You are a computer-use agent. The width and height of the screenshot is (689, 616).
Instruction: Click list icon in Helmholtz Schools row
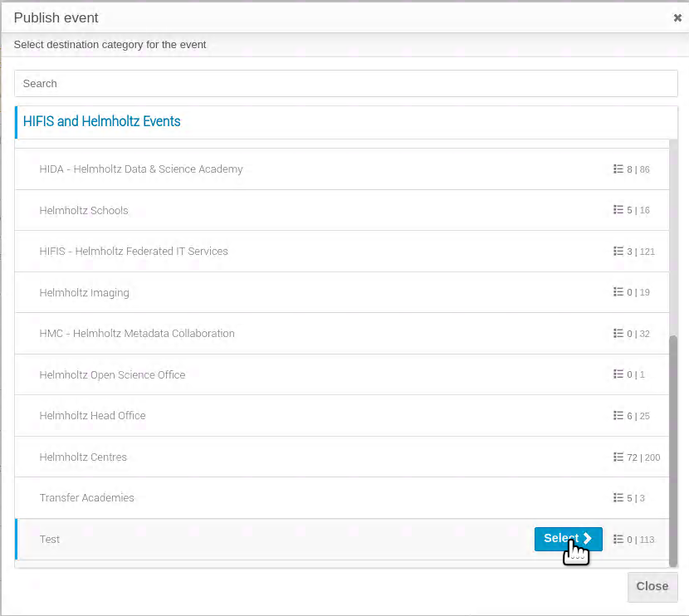(x=618, y=210)
